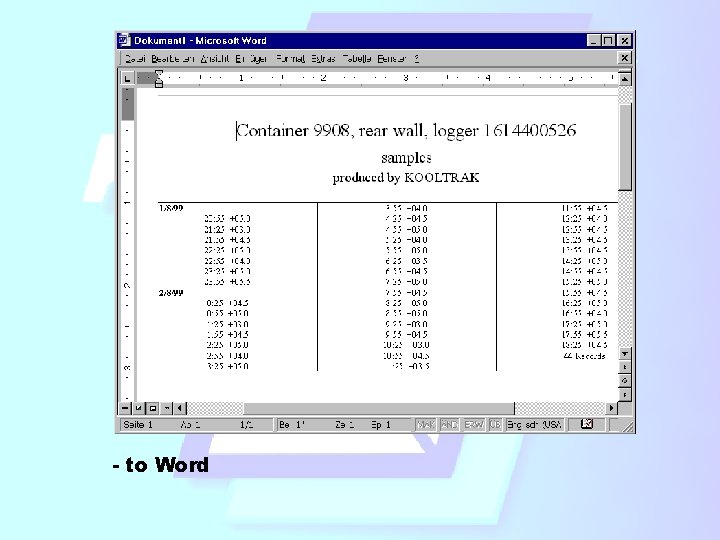Switch to Outline view button

pos(167,408)
